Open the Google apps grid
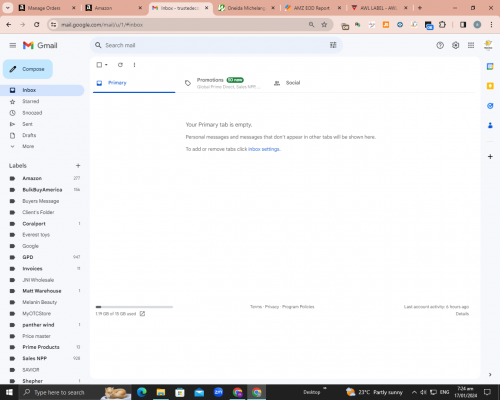The width and height of the screenshot is (500, 400). 471,45
